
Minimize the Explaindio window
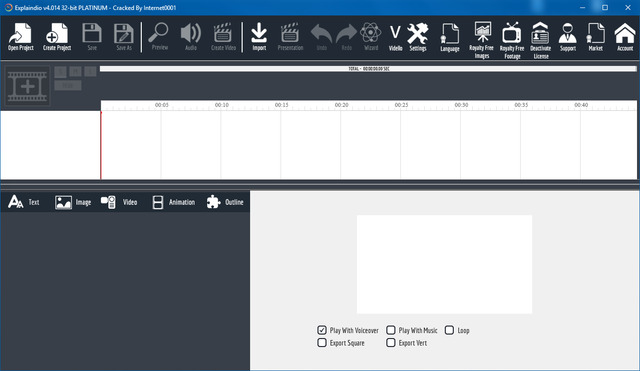click(582, 7)
